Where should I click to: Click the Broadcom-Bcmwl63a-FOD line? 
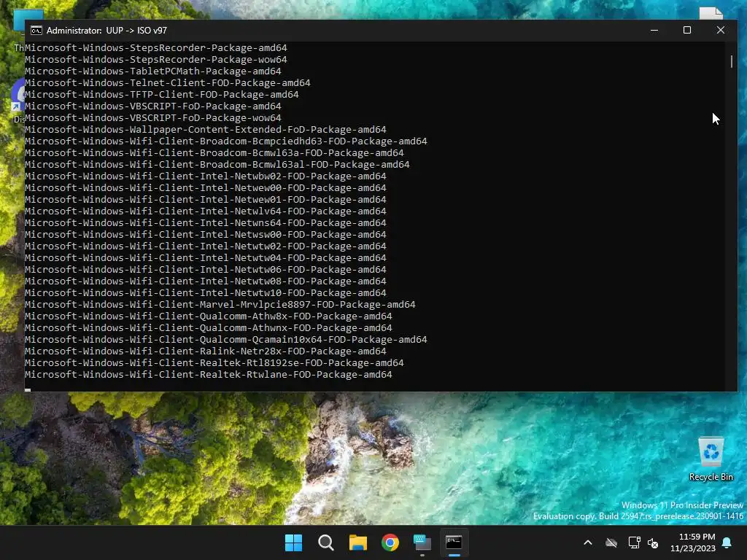(214, 153)
